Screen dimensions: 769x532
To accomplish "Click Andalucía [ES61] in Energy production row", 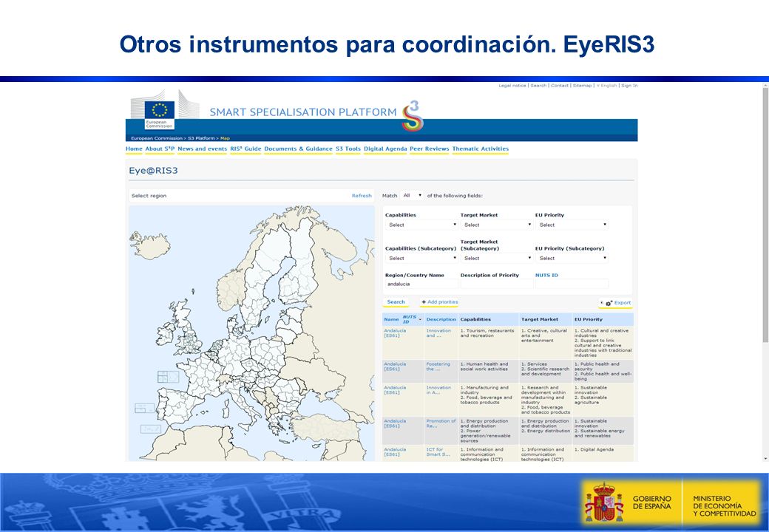I will (395, 423).
